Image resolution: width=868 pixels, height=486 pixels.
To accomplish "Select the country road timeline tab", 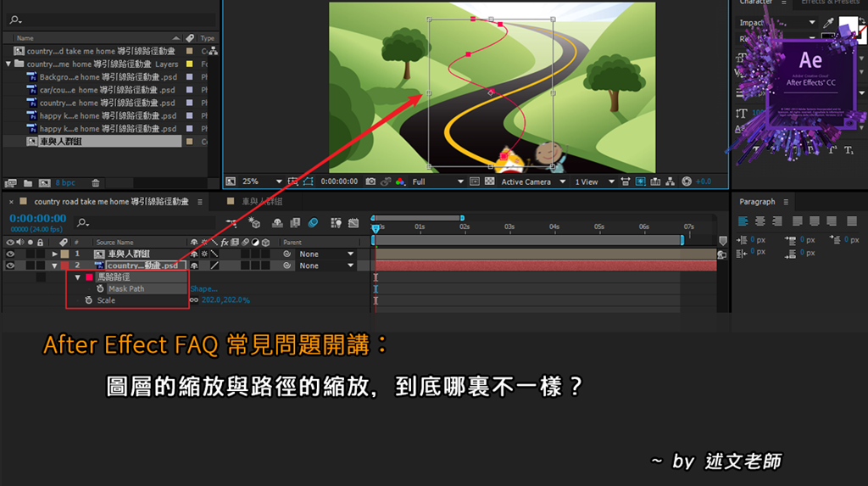I will 111,202.
